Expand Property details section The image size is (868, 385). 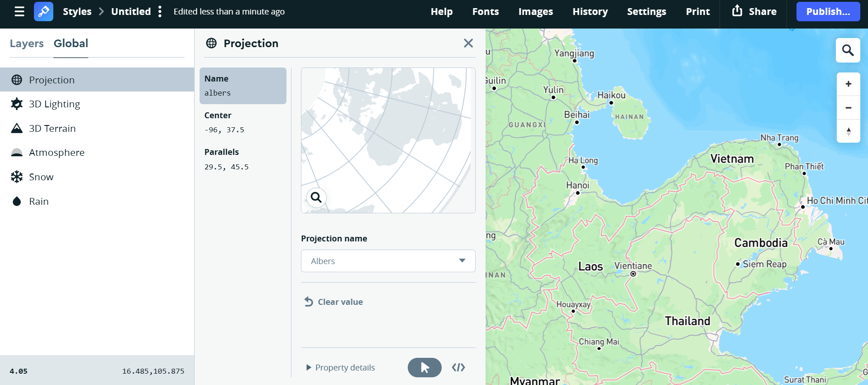[x=341, y=367]
